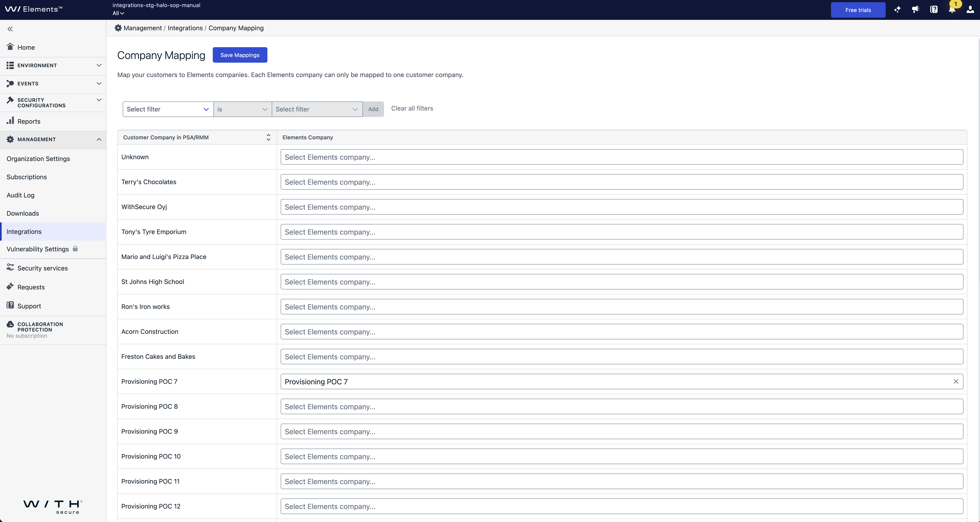Change the Provisioning POC 7 Elements company field
Screen dimensions: 980x522
tap(622, 382)
